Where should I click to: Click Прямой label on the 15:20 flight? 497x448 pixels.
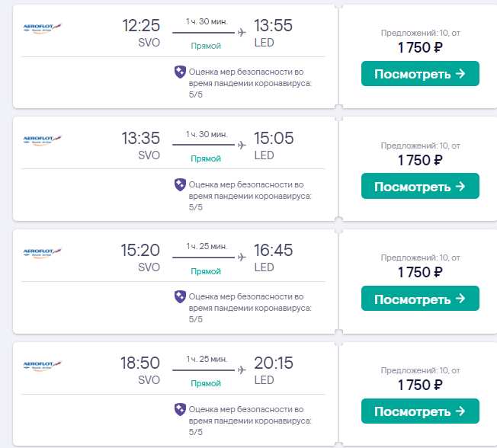tap(206, 271)
